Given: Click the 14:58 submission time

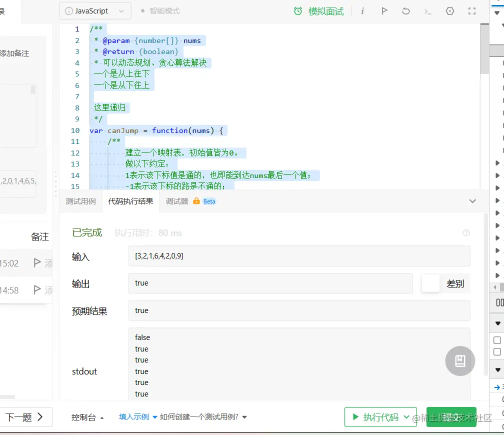Looking at the screenshot, I should 9,290.
